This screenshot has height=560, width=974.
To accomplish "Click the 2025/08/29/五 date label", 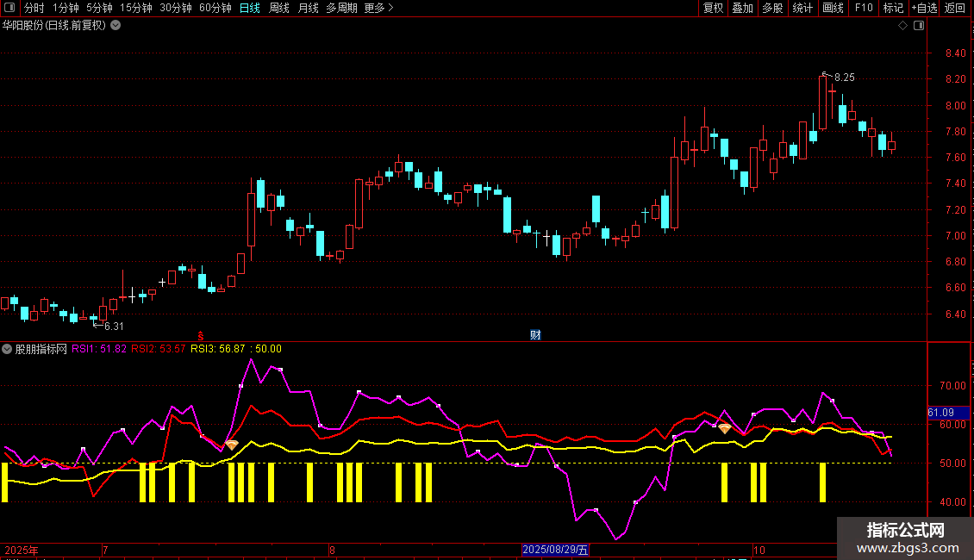I will pos(555,550).
